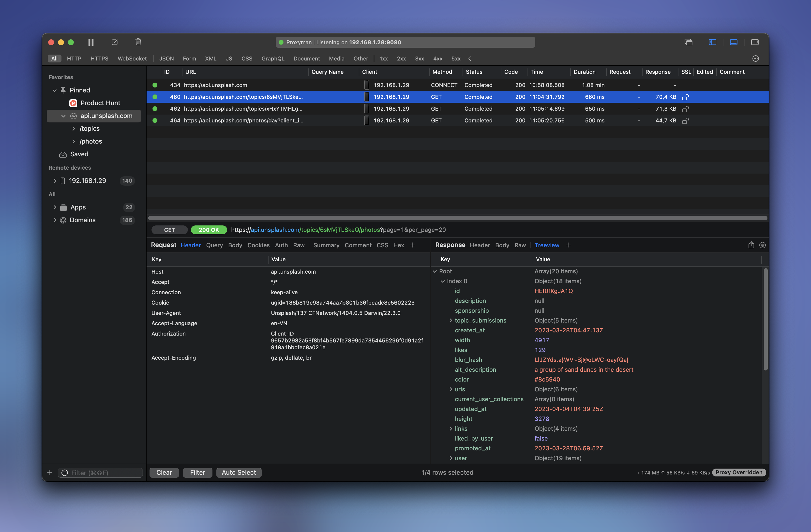811x532 pixels.
Task: Pause recording with the pause icon
Action: 91,42
